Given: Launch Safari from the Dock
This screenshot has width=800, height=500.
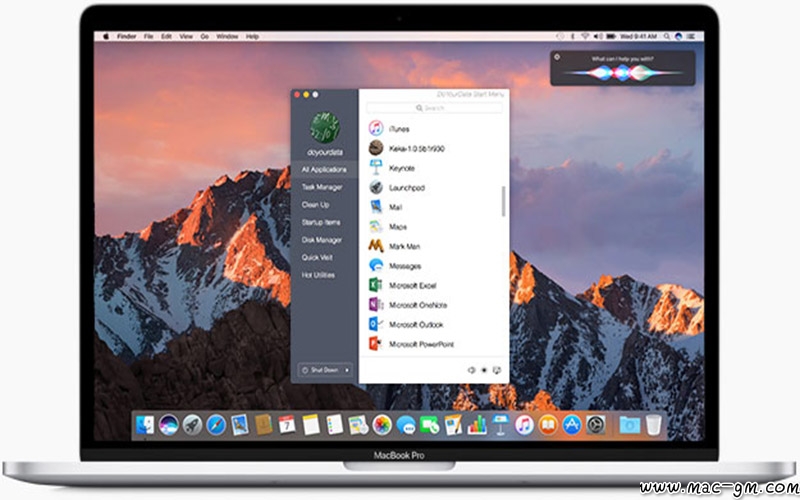Looking at the screenshot, I should (216, 424).
